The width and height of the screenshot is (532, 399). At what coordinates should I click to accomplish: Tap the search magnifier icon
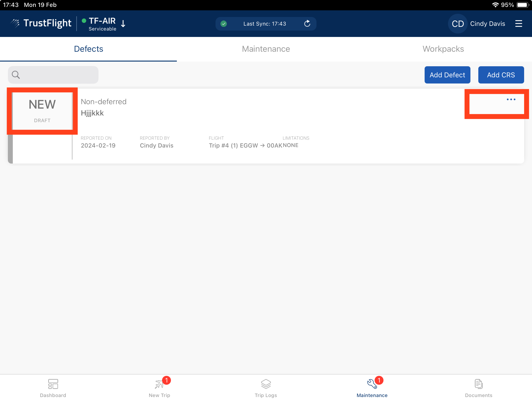click(x=16, y=75)
